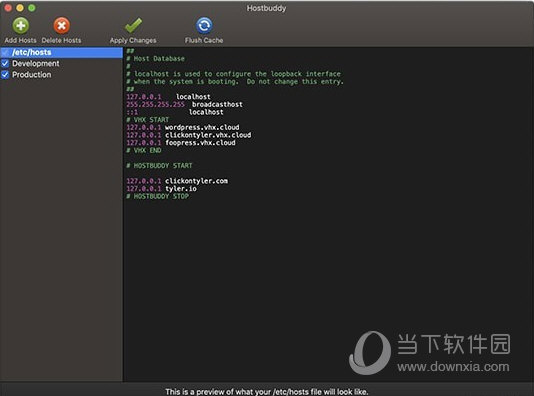
Task: Click the blue Flush Cache icon
Action: click(204, 26)
